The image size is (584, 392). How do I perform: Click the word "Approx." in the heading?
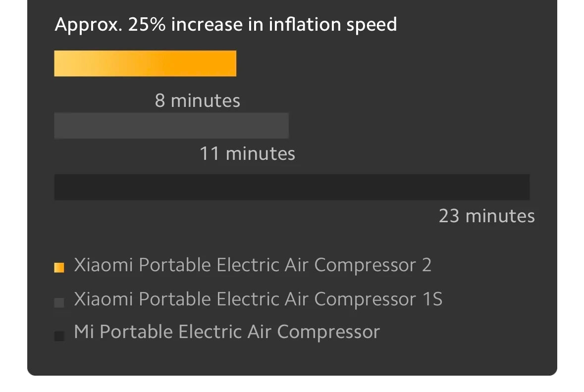tap(88, 24)
